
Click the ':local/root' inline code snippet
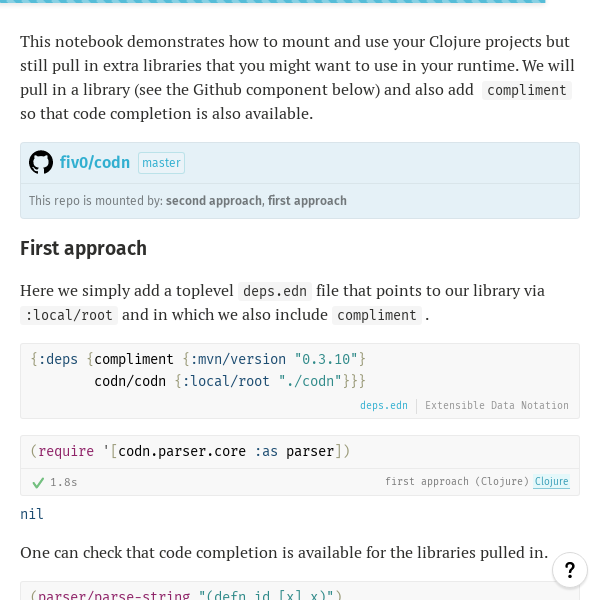(x=69, y=315)
